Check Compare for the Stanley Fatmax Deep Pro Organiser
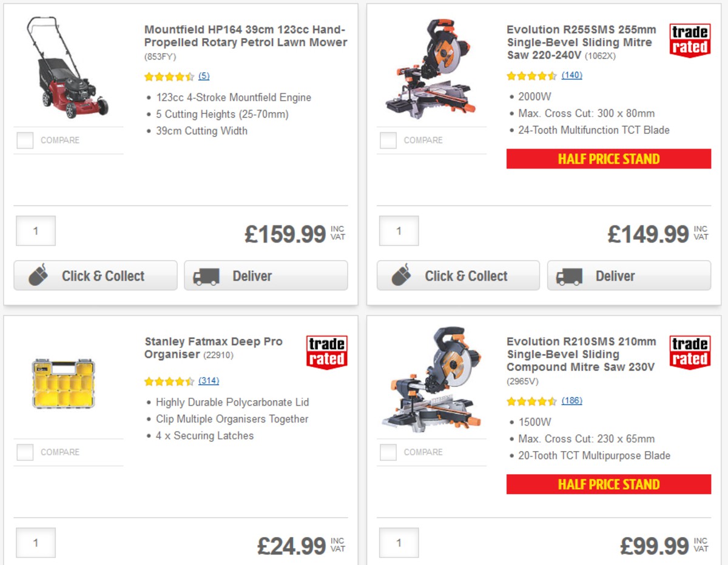This screenshot has width=728, height=565. coord(24,452)
